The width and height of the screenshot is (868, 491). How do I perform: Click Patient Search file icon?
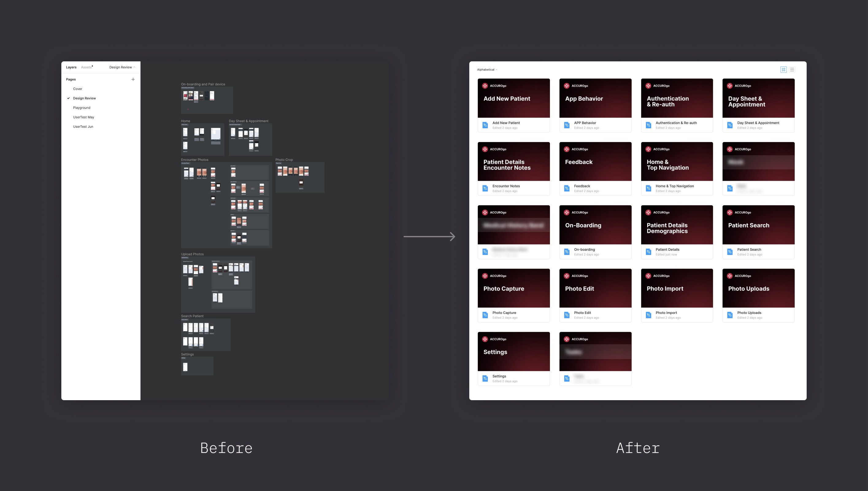pyautogui.click(x=730, y=252)
